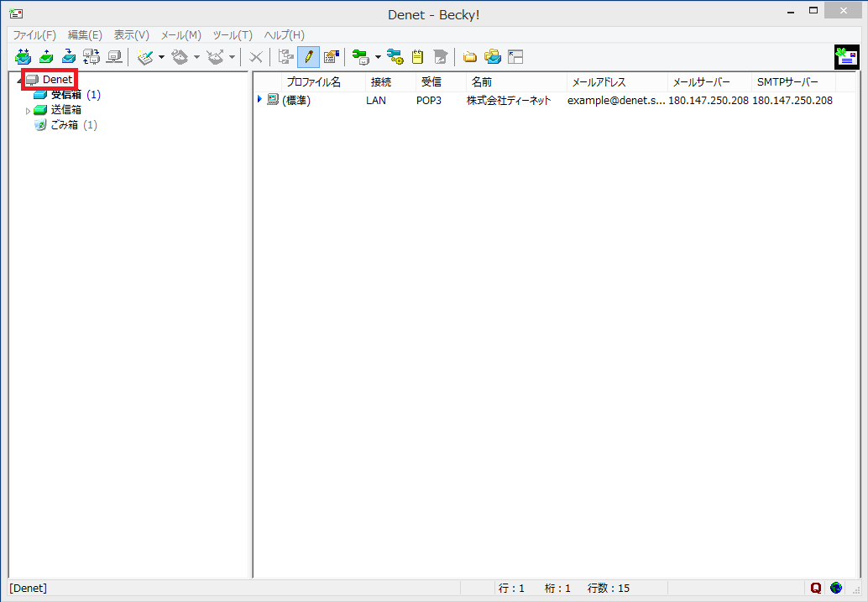Viewport: 868px width, 602px height.
Task: Open the dropdown arrow beside compose icon
Action: 162,57
